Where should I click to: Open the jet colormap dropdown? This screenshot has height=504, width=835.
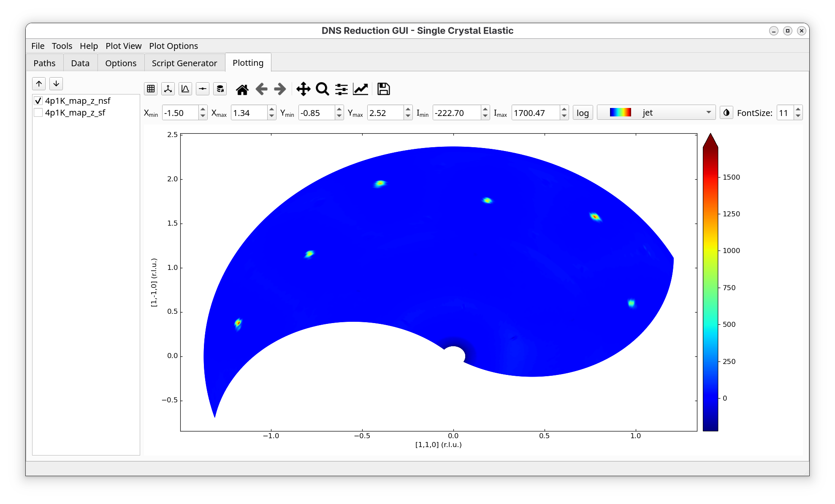click(656, 113)
